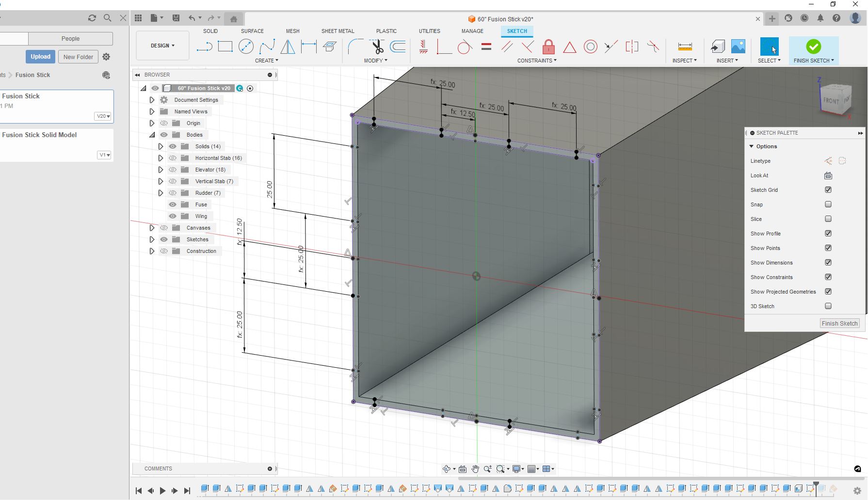Viewport: 868px width, 500px height.
Task: Activate the Trim scissors tool
Action: tap(377, 47)
